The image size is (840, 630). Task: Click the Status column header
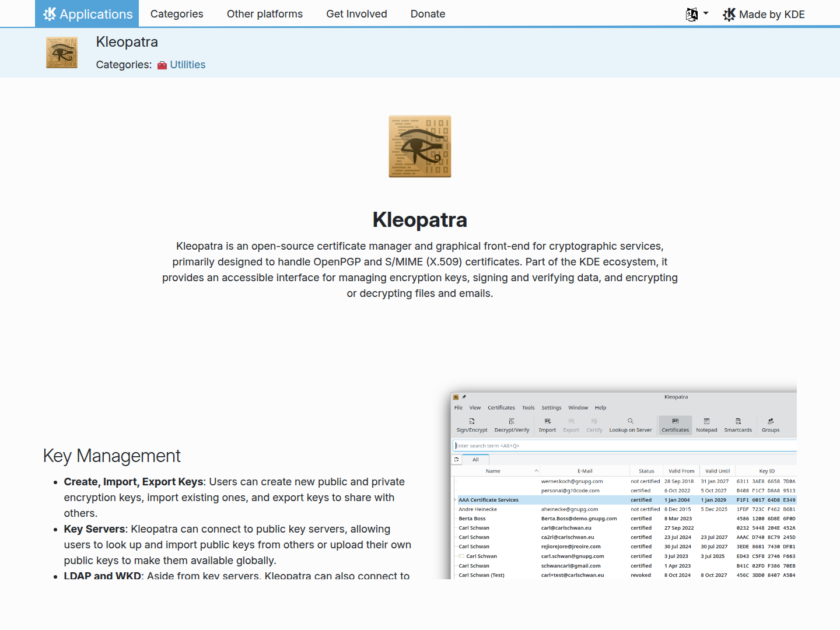(x=646, y=471)
